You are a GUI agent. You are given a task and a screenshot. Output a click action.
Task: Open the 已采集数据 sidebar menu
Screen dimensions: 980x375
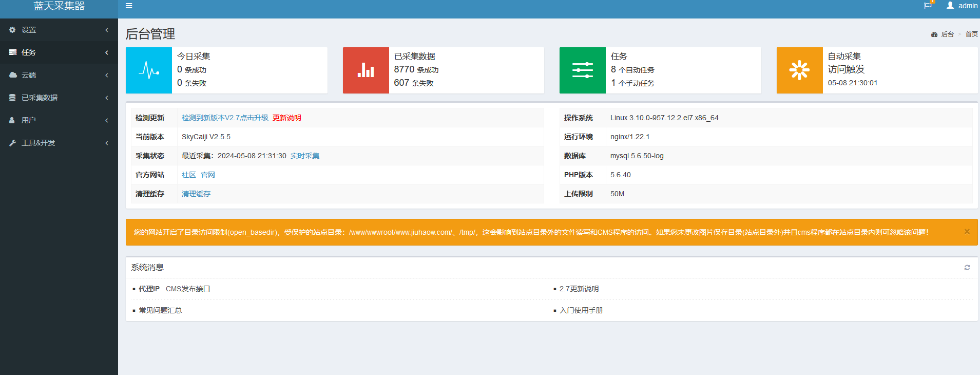click(59, 98)
